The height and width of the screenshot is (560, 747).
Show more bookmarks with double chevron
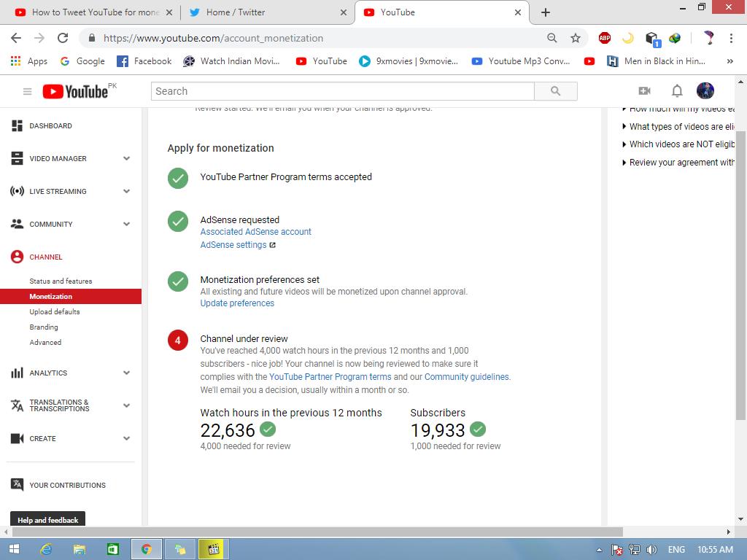click(729, 61)
